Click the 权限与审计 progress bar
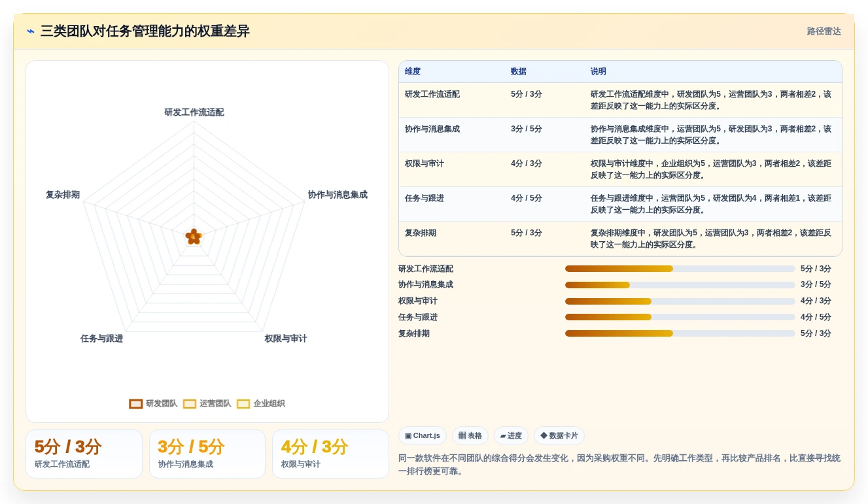 coord(680,301)
